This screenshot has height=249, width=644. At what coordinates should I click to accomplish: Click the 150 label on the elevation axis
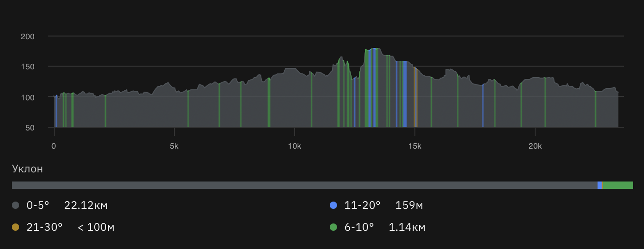pos(28,67)
